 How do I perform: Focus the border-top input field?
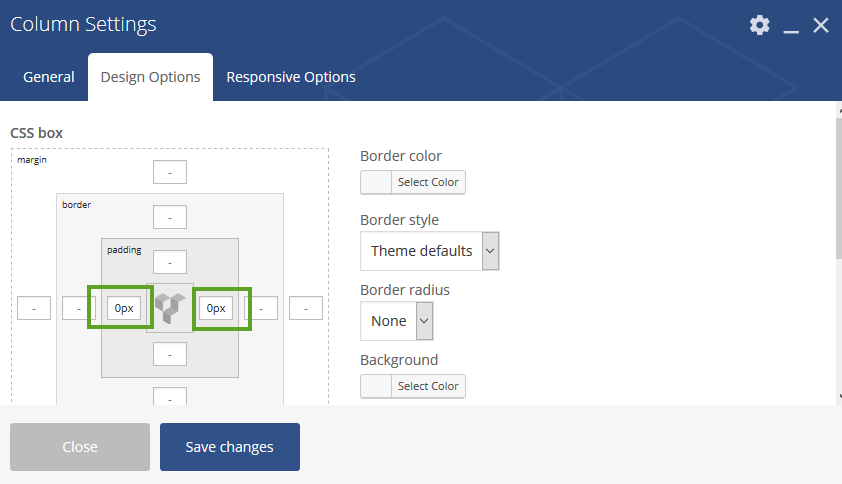(x=170, y=217)
